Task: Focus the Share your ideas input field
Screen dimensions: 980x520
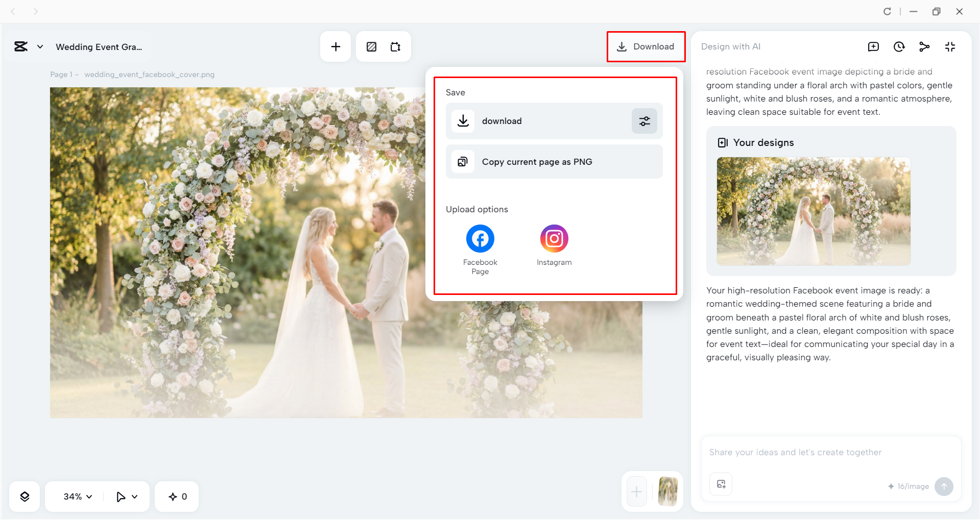Action: [x=831, y=452]
